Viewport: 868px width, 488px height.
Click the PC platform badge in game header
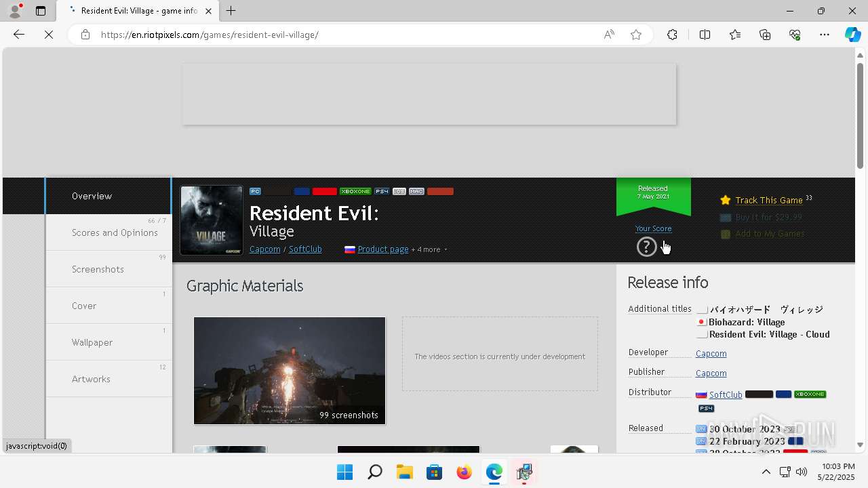(255, 191)
